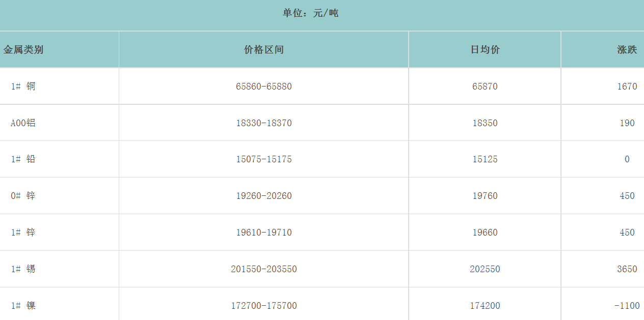The image size is (644, 320).
Task: Select the 1# 锡 metal cell
Action: [23, 269]
